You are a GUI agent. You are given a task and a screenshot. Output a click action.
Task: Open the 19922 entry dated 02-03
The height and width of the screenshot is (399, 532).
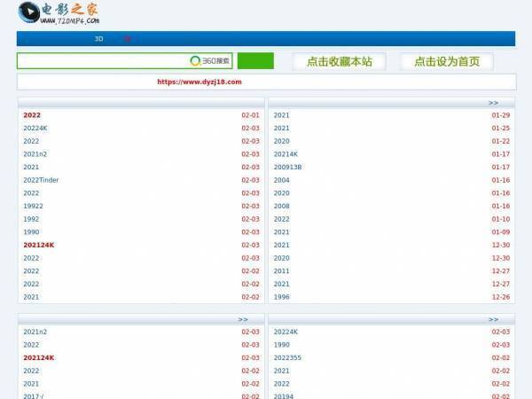34,207
